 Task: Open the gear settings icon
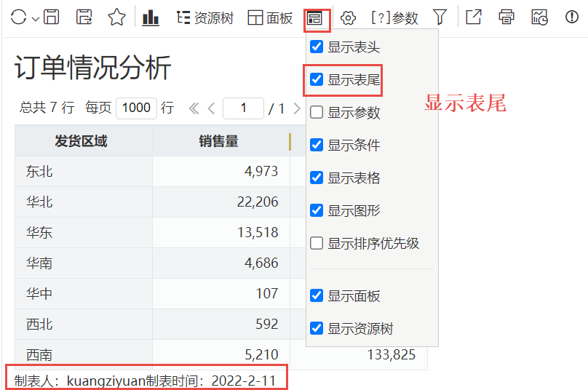pyautogui.click(x=348, y=17)
